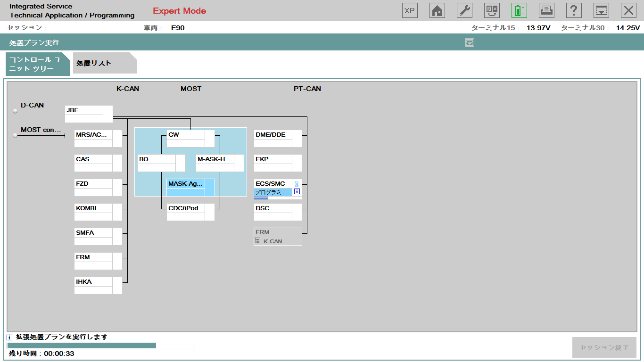
Task: Switch to the 処置リスト tab
Action: point(104,63)
